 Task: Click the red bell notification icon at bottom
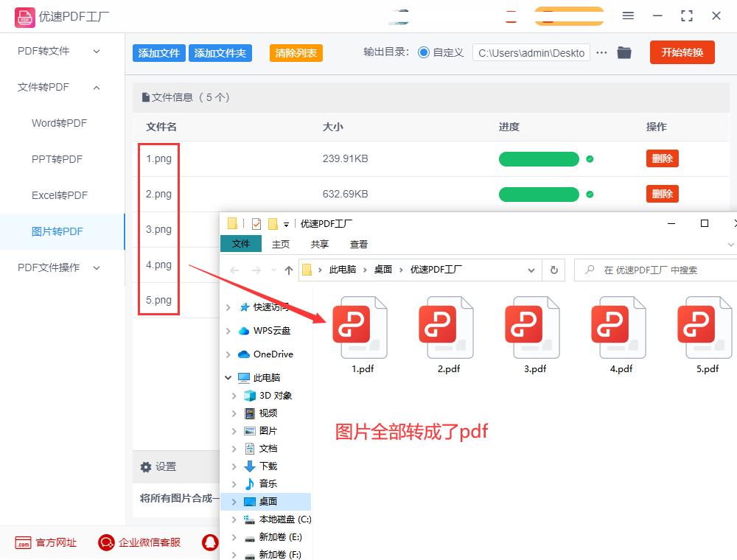pos(210,542)
